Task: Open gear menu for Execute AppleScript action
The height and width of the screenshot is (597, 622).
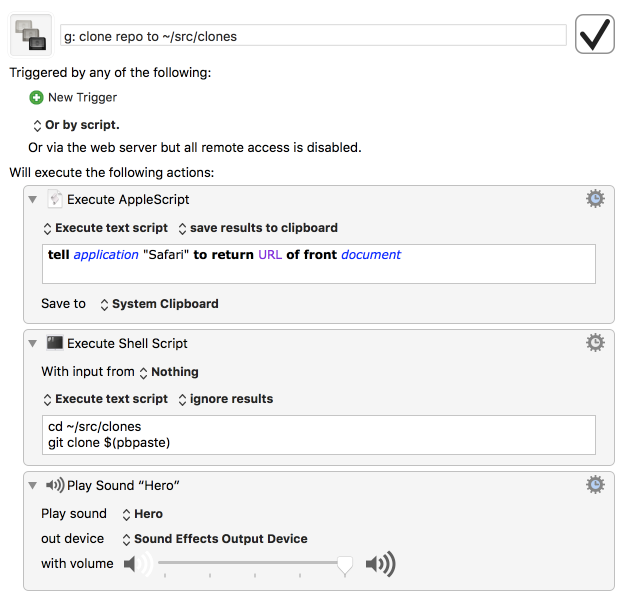Action: [595, 199]
